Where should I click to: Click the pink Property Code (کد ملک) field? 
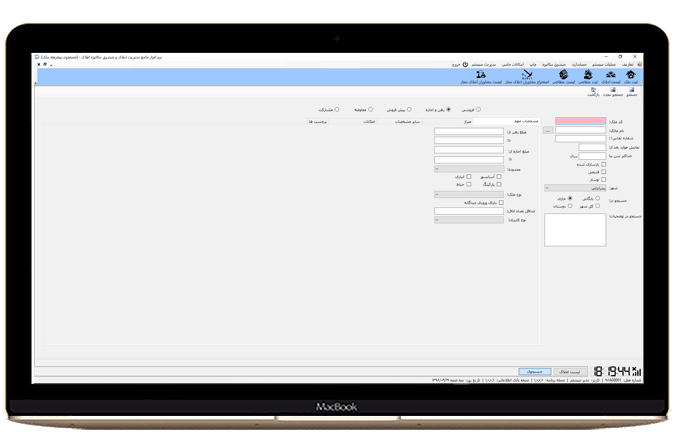[x=580, y=121]
